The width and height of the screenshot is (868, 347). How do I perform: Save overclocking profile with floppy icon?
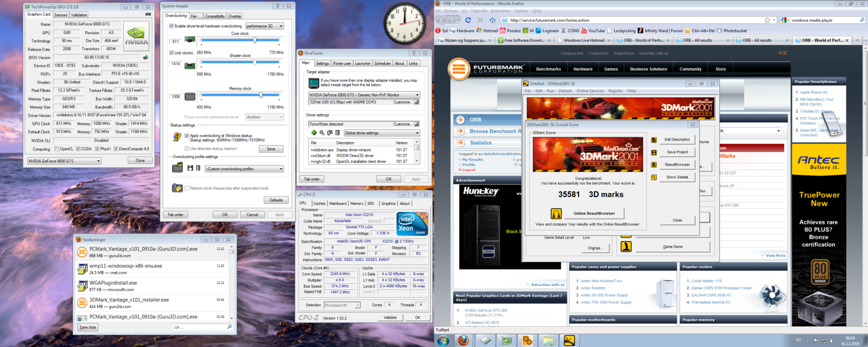coord(190,168)
